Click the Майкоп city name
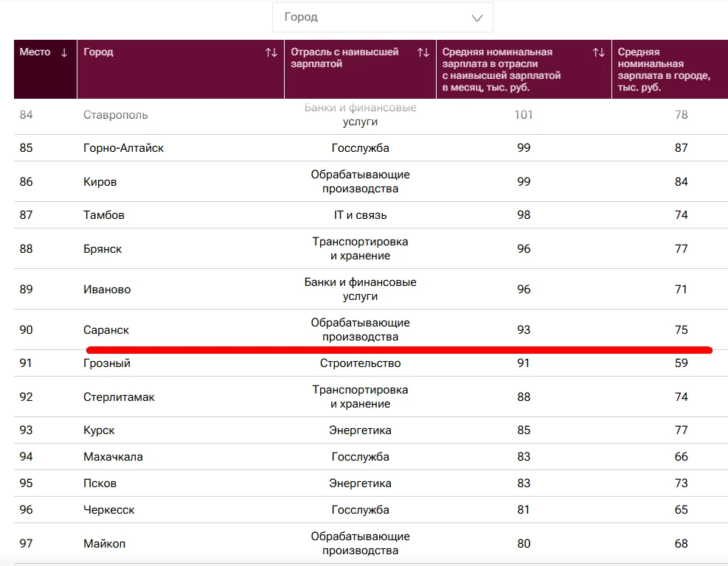This screenshot has width=728, height=566. point(105,544)
